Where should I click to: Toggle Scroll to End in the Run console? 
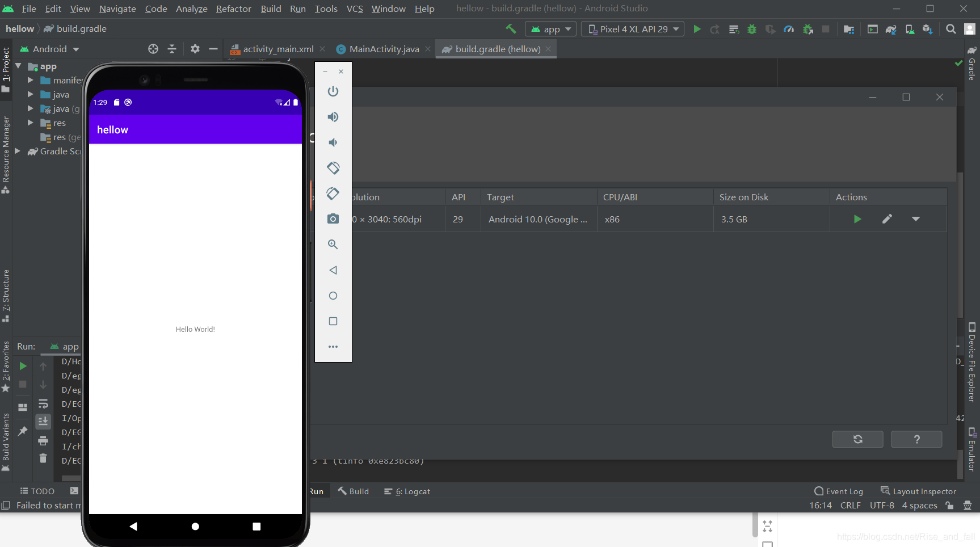coord(43,421)
